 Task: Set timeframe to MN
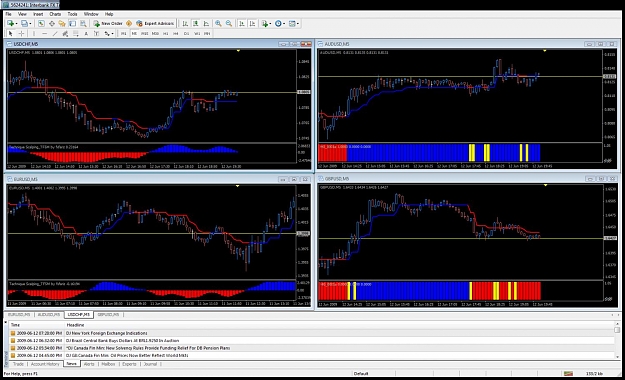pyautogui.click(x=207, y=33)
